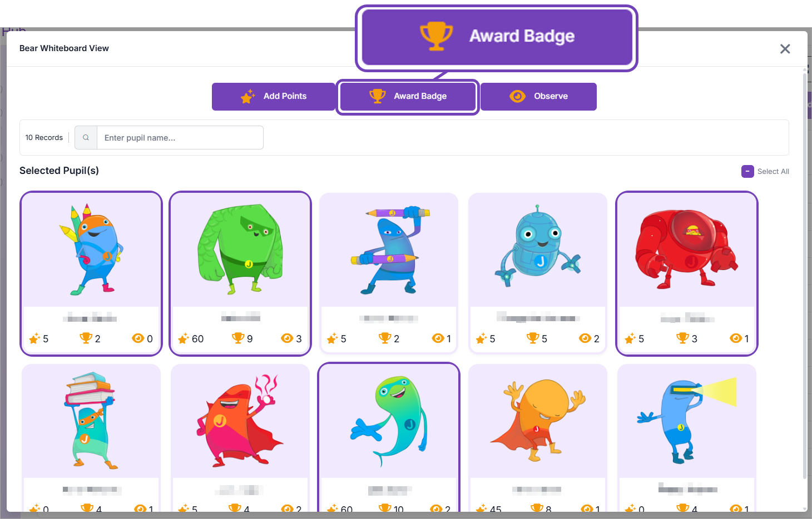Click trophy icon on green monster card

point(238,338)
